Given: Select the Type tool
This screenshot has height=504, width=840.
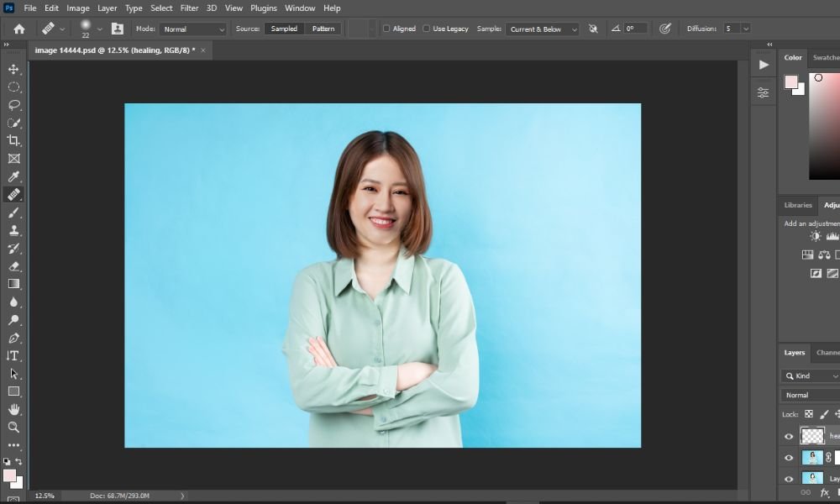Looking at the screenshot, I should 13,355.
